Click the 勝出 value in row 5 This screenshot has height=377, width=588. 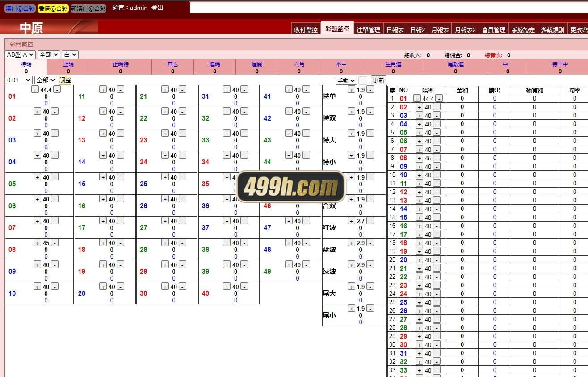(495, 133)
